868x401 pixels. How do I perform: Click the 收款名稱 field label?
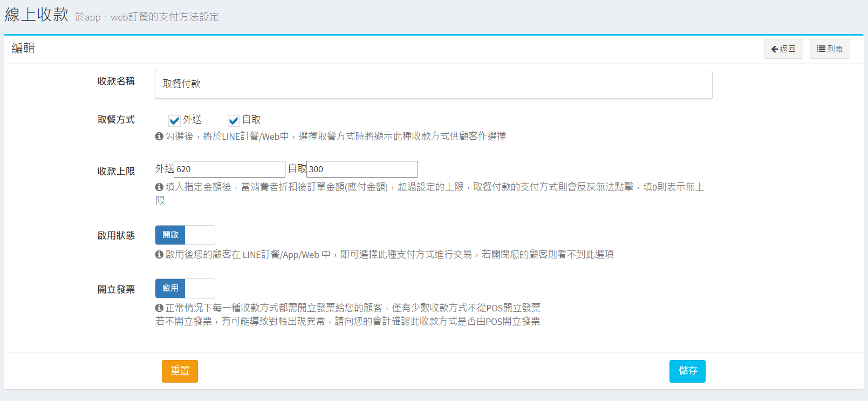[116, 81]
